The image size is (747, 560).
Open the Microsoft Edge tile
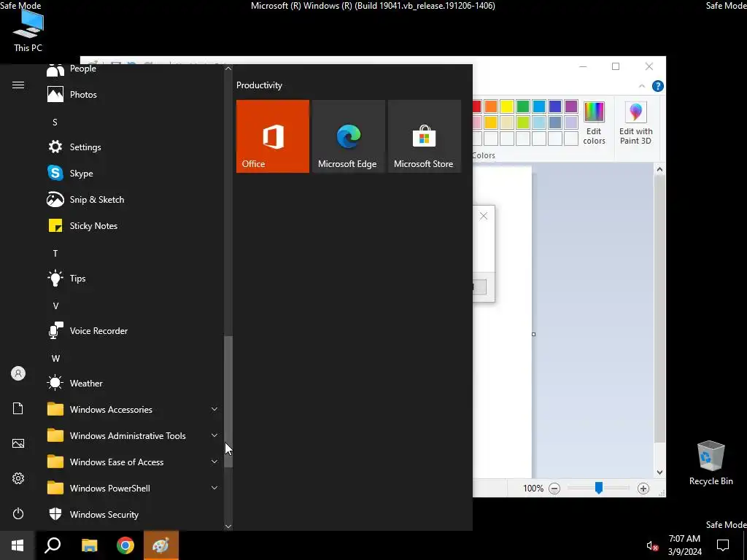tap(348, 136)
